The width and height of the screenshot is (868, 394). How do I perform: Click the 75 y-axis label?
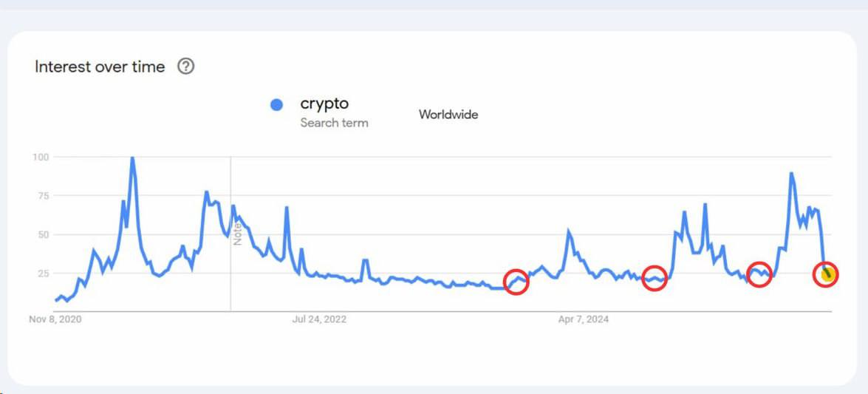tap(43, 196)
